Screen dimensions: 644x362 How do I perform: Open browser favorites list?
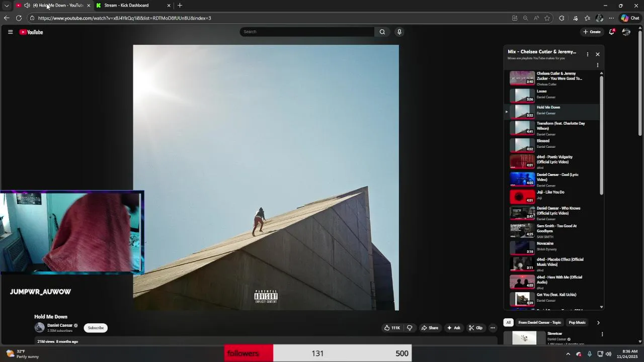[587, 18]
